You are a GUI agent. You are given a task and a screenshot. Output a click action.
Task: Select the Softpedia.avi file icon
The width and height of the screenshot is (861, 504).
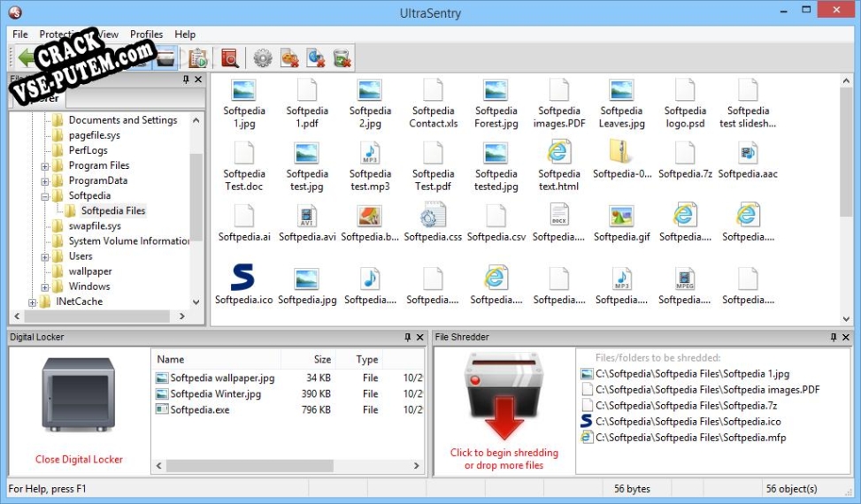(307, 216)
